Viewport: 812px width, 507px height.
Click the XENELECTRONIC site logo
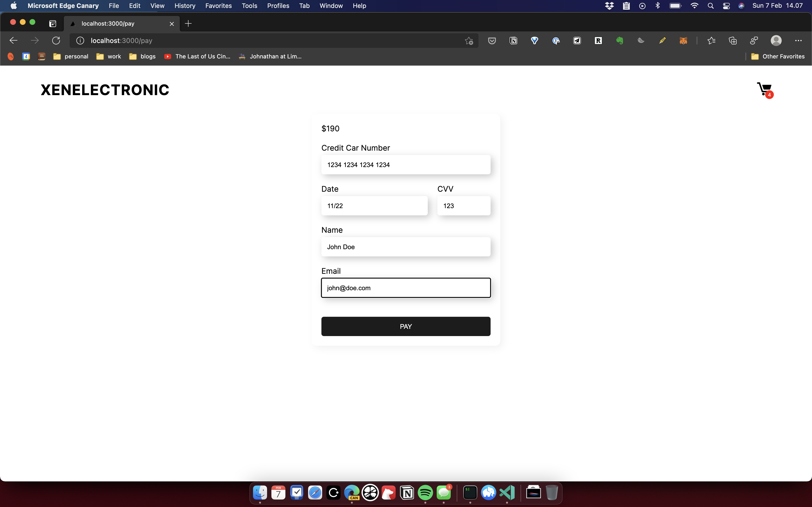105,90
